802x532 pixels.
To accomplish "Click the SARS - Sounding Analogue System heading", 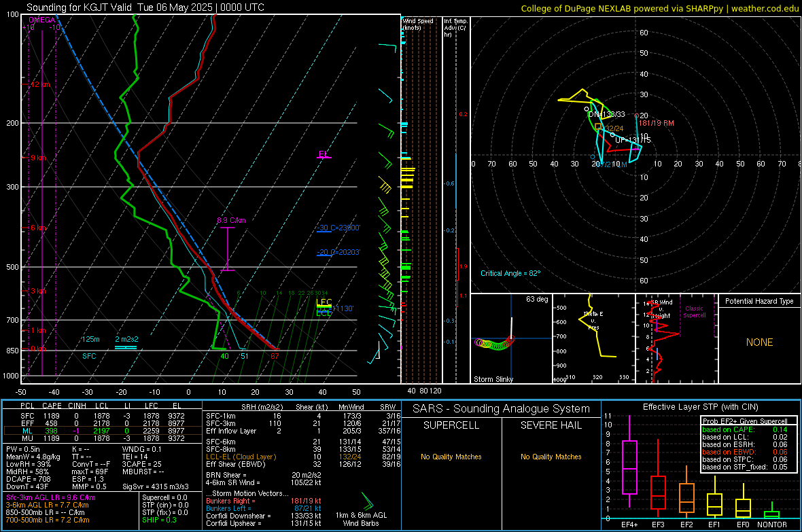I will click(502, 409).
